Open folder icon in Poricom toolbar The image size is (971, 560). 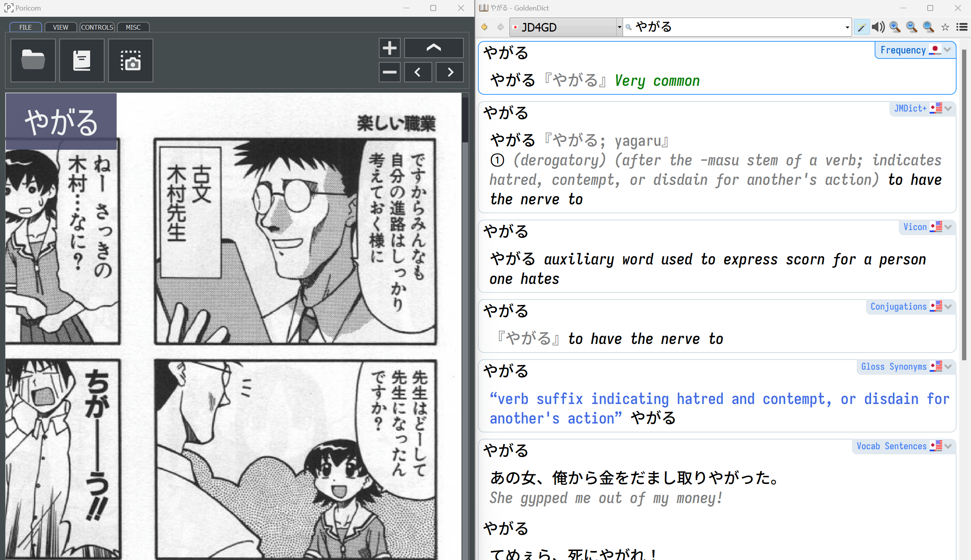click(33, 60)
